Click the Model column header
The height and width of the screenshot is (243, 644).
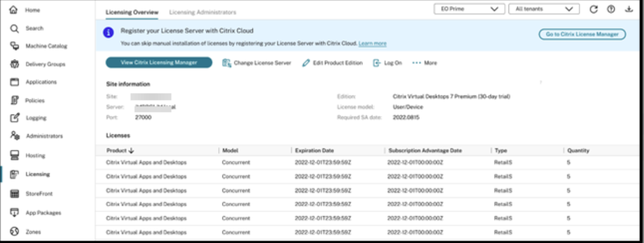tap(230, 151)
